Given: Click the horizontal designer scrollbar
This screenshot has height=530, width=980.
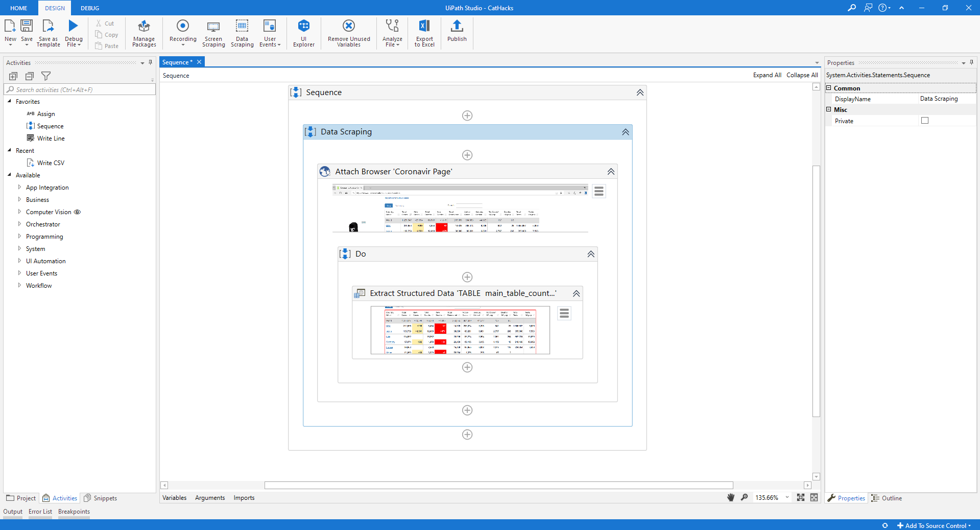Looking at the screenshot, I should pyautogui.click(x=498, y=485).
